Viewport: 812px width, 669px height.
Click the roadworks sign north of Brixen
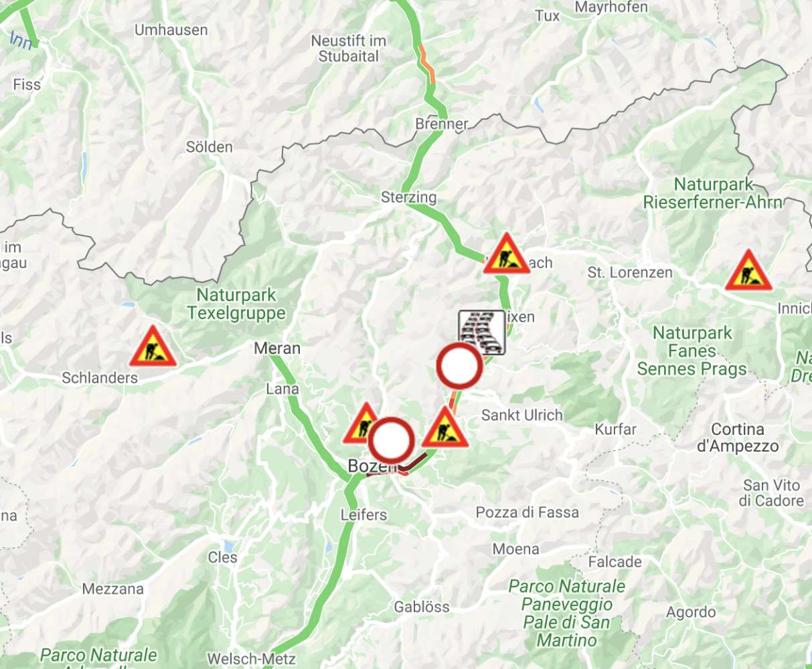[x=507, y=254]
